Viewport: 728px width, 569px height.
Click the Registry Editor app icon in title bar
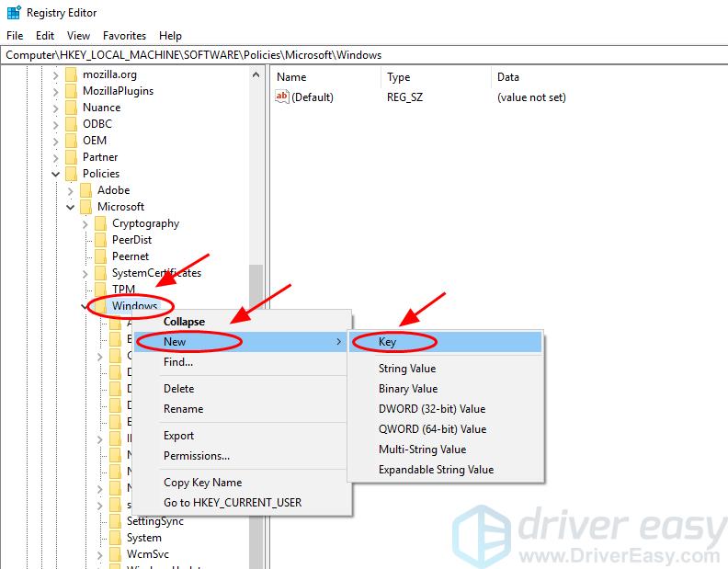click(x=14, y=12)
